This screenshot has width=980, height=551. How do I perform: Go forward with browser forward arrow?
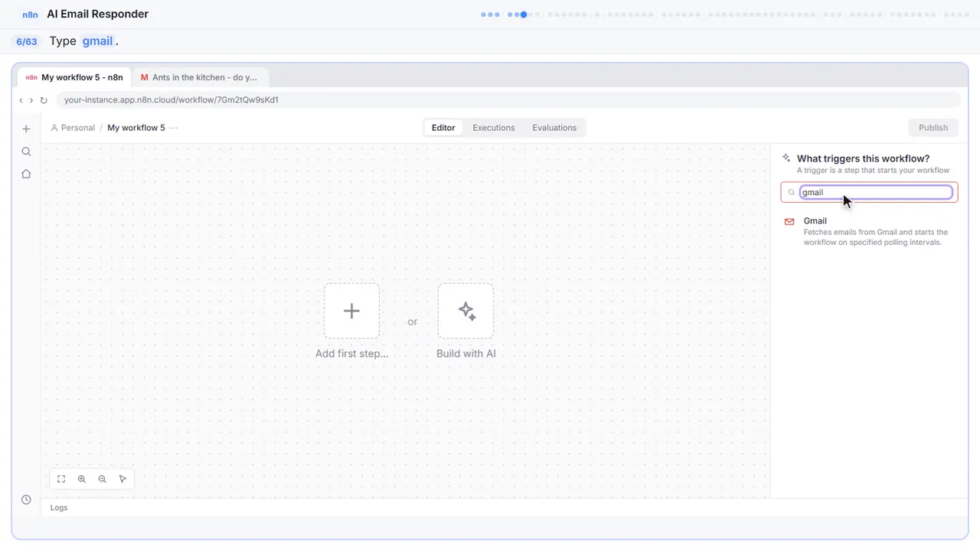pos(31,100)
